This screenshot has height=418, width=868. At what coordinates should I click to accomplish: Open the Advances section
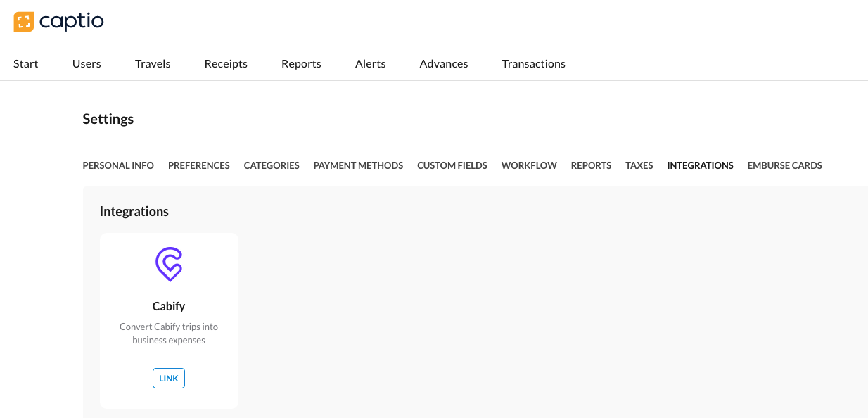tap(443, 63)
